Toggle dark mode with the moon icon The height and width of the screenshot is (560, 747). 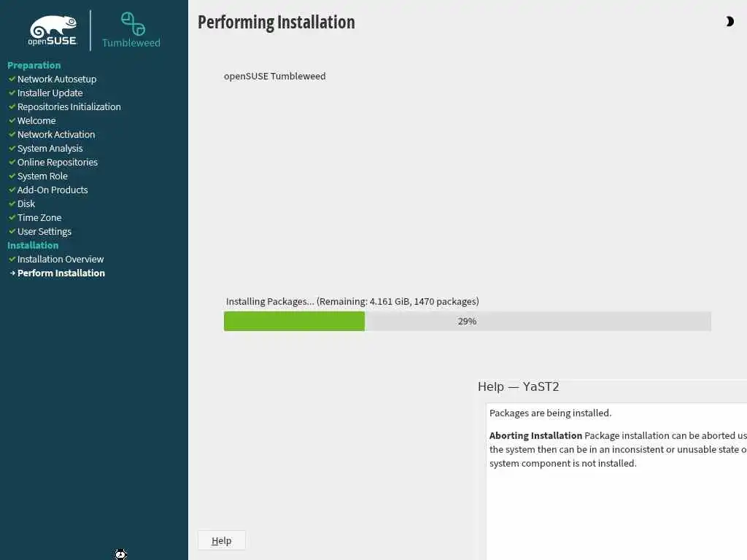[x=729, y=21]
